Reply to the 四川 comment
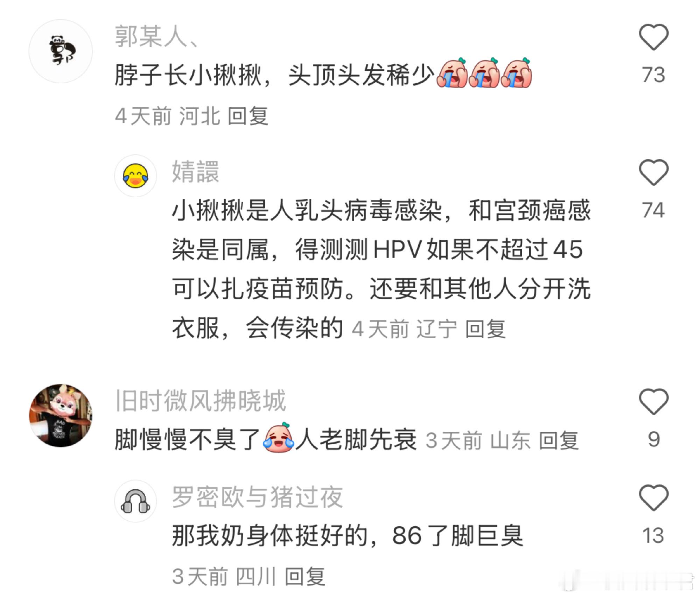 pyautogui.click(x=305, y=576)
